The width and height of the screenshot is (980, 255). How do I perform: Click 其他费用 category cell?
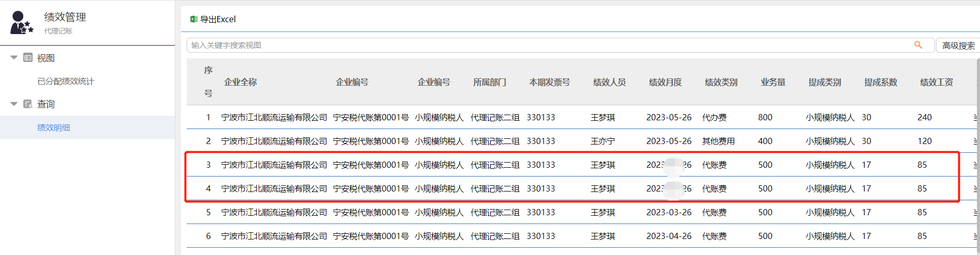click(x=718, y=141)
